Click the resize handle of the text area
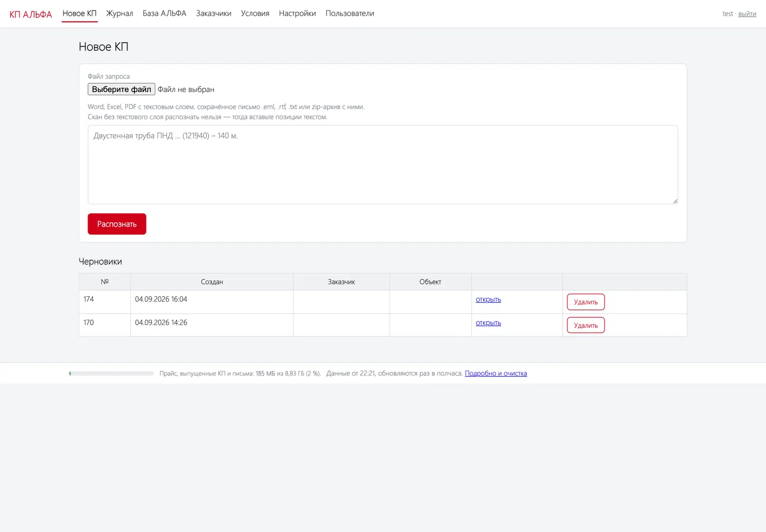 click(675, 201)
